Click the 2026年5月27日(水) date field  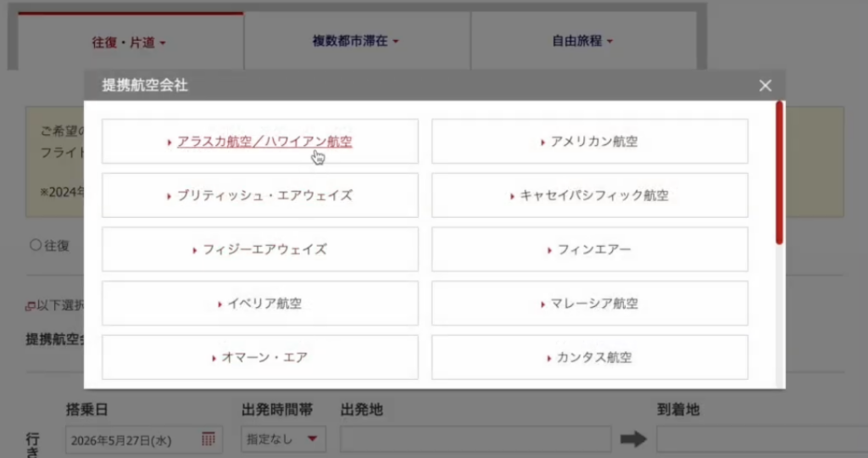pos(144,439)
